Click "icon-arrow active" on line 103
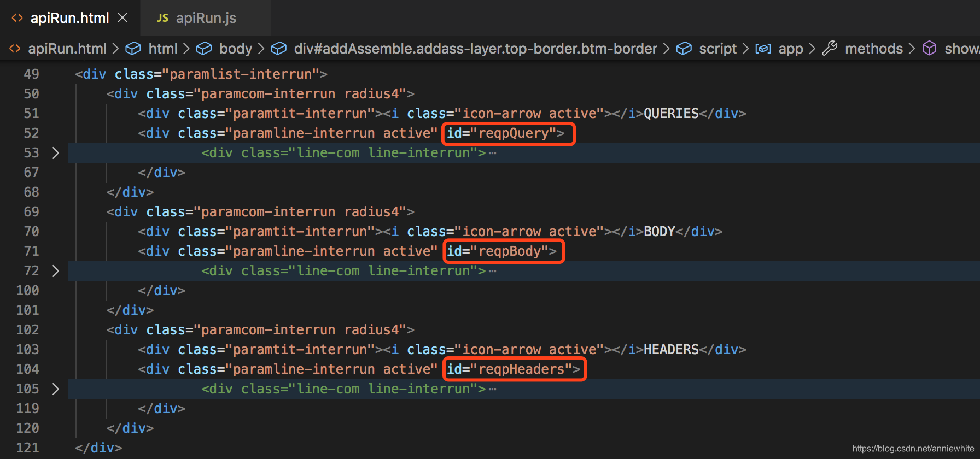 (529, 350)
